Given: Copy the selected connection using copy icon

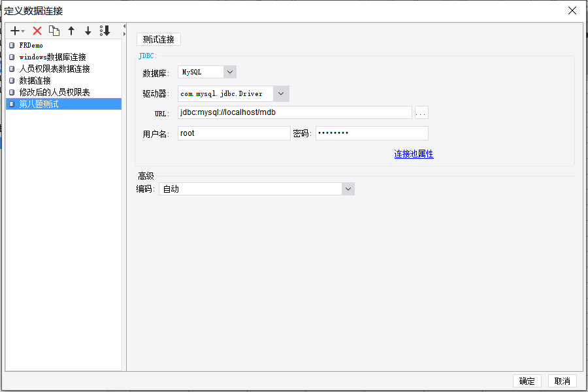Looking at the screenshot, I should 54,31.
